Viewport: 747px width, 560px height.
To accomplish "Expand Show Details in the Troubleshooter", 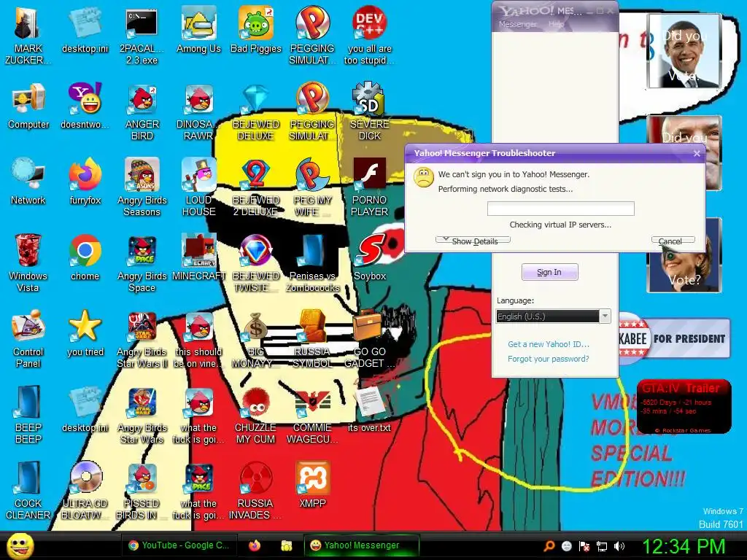I will pyautogui.click(x=473, y=241).
